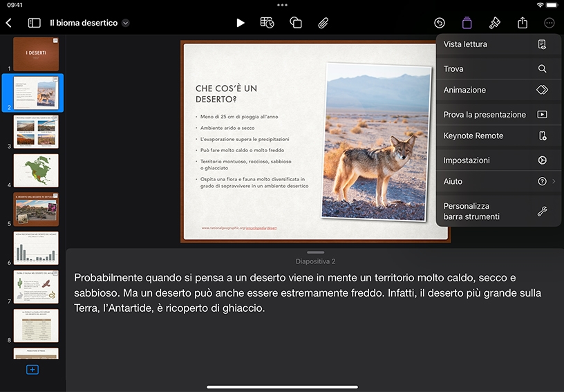Open the Format paintbrush panel
Image resolution: width=564 pixels, height=392 pixels.
pyautogui.click(x=495, y=23)
